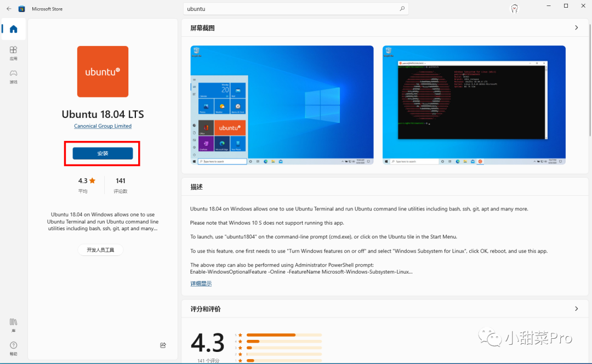Click the 141 评论数 review count
Screen dimensions: 592x364
pyautogui.click(x=121, y=185)
